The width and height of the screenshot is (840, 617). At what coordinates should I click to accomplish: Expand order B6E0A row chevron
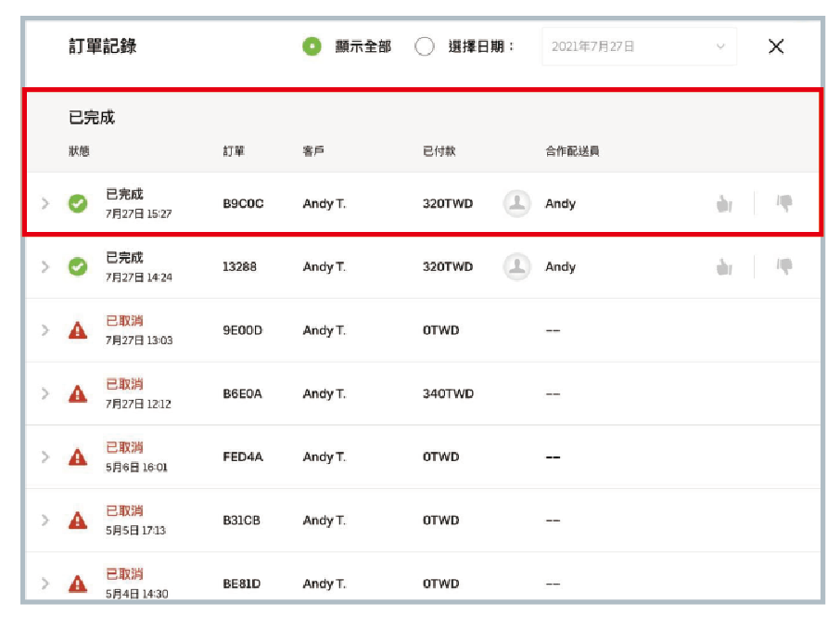[x=45, y=393]
